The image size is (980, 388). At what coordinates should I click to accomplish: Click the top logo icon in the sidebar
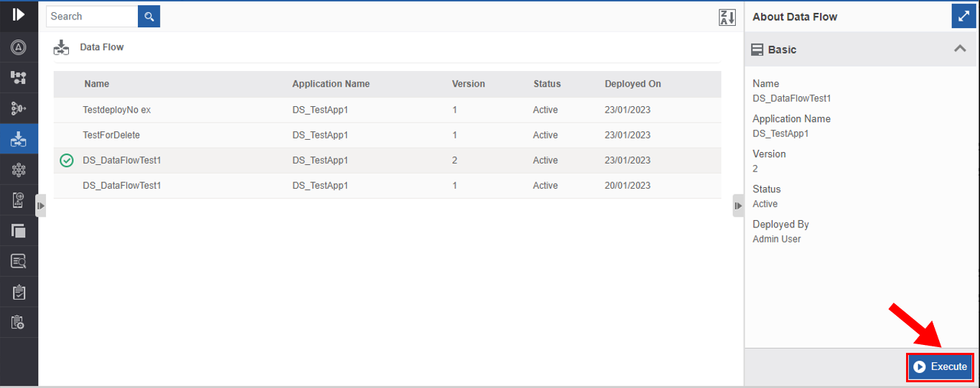click(x=19, y=14)
